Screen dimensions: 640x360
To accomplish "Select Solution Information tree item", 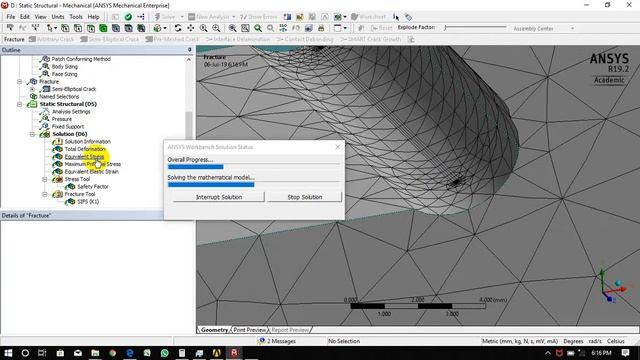I will point(87,142).
